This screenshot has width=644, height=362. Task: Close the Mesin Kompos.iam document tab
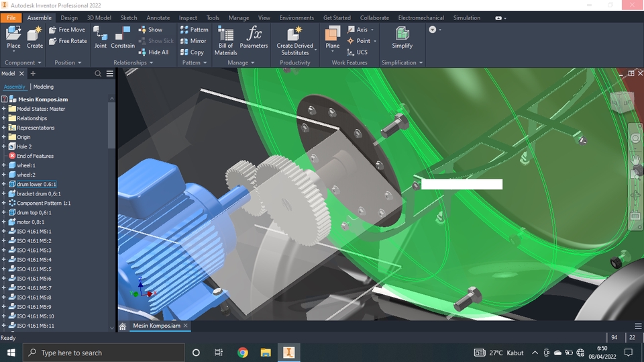(x=186, y=325)
